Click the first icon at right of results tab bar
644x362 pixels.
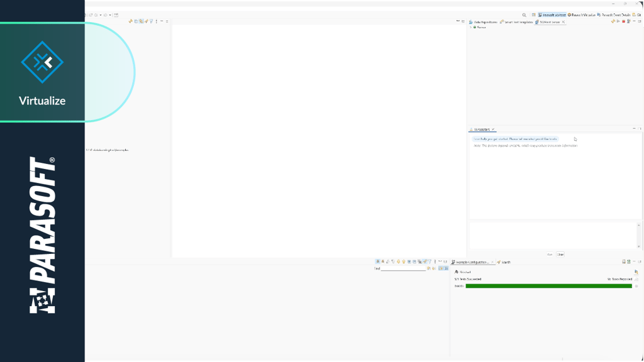point(623,261)
